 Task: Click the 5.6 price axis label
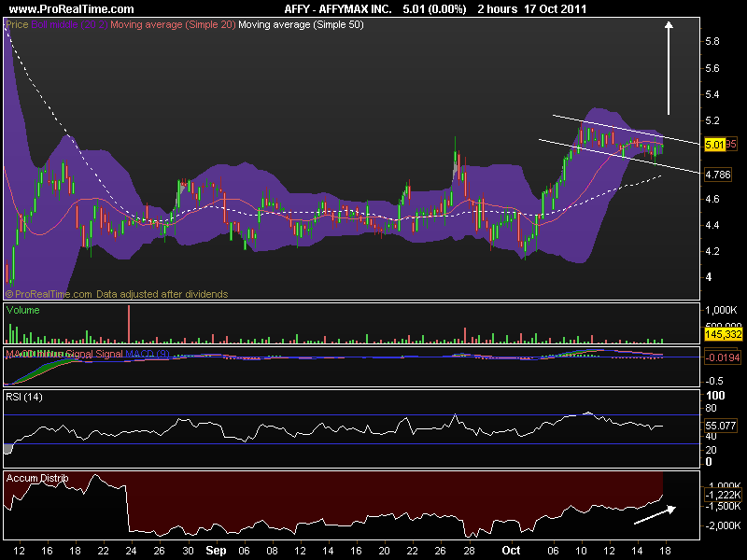coord(712,68)
